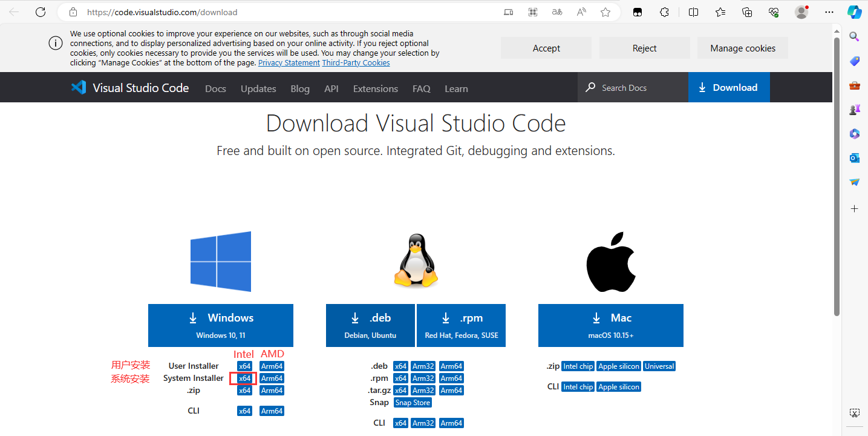The height and width of the screenshot is (436, 868).
Task: Open the Favorites list icon in toolbar
Action: pos(720,12)
